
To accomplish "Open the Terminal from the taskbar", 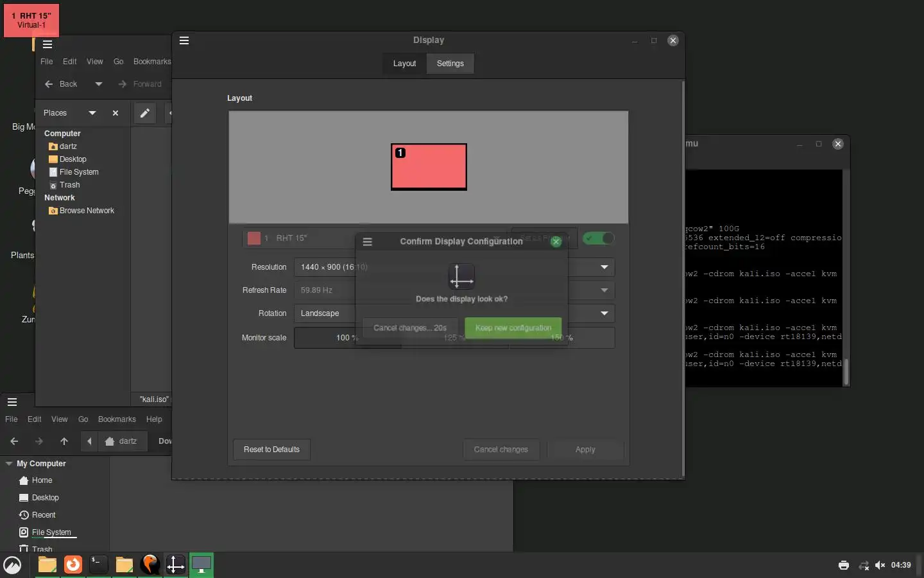I will point(98,565).
